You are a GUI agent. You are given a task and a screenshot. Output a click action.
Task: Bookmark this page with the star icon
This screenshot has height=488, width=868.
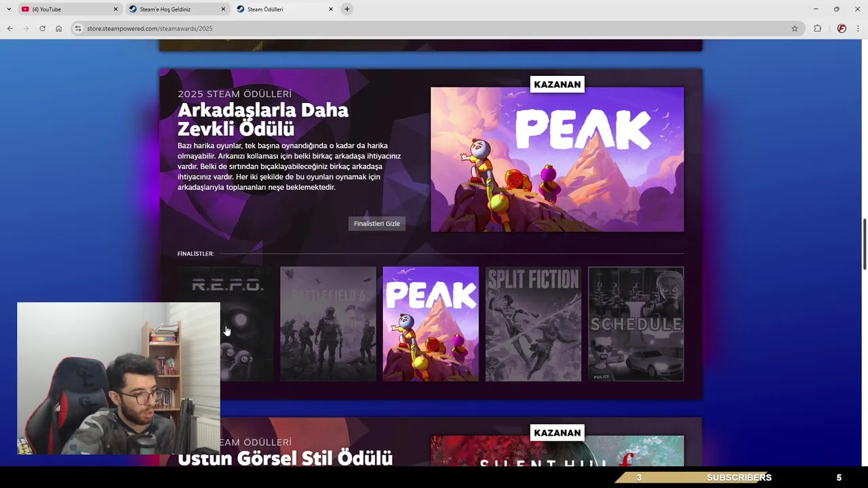(795, 28)
